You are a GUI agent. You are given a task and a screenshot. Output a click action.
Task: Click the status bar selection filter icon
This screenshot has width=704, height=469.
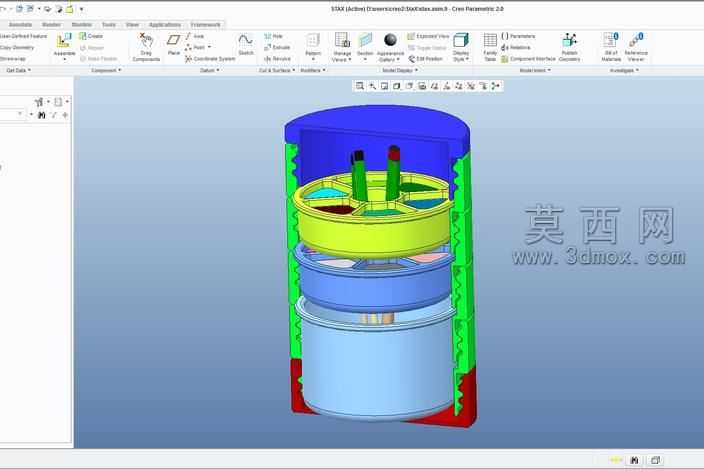[x=656, y=460]
